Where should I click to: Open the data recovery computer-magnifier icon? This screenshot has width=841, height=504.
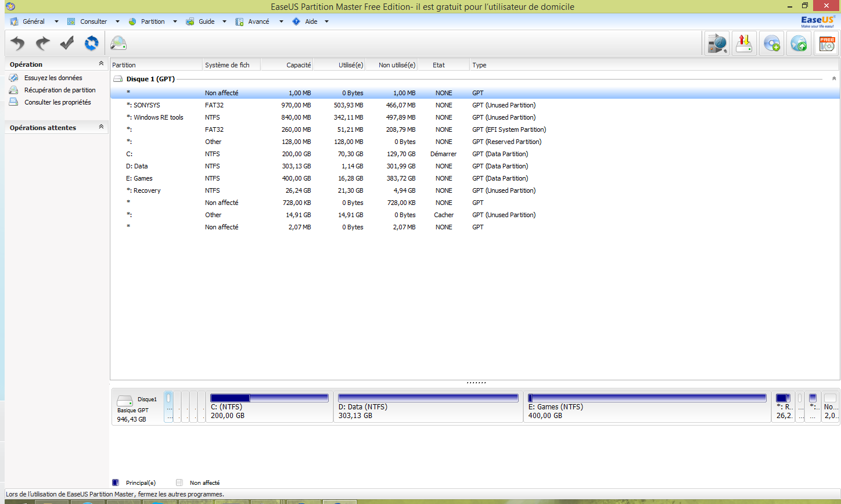717,44
